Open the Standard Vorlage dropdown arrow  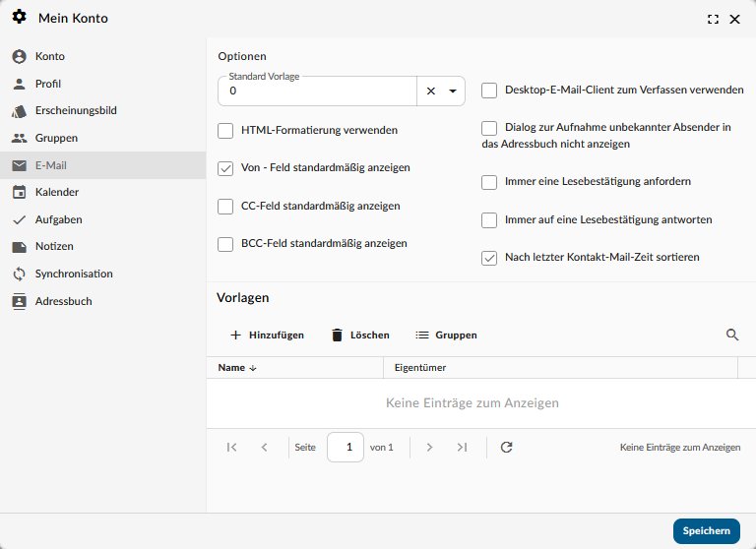[x=453, y=91]
